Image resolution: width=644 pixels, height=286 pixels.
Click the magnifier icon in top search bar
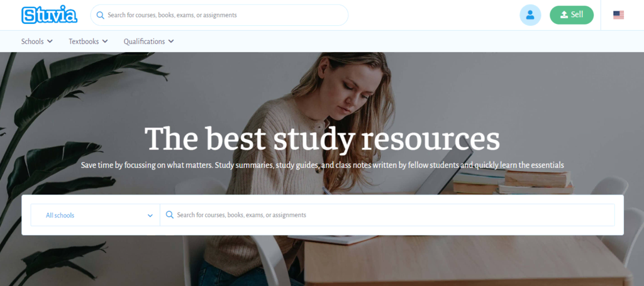point(100,15)
